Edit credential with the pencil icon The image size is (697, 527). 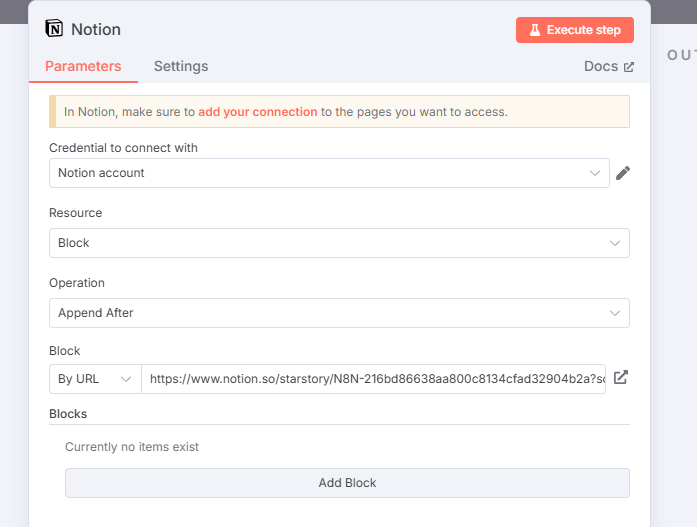[x=623, y=173]
